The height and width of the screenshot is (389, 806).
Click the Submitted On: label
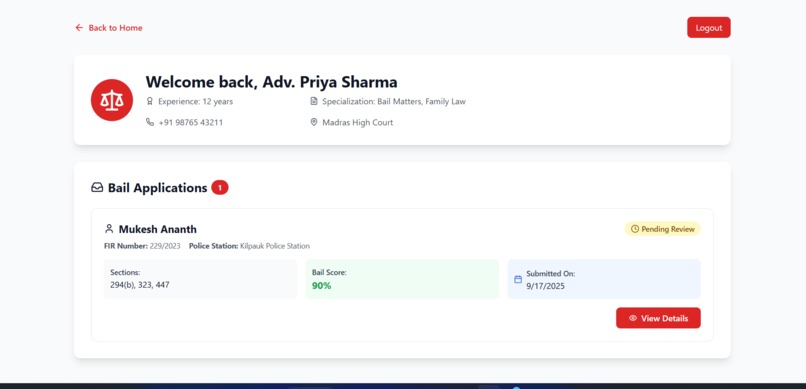point(551,274)
